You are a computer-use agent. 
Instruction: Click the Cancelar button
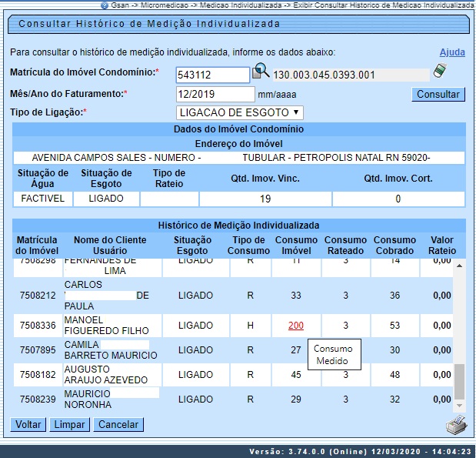[x=118, y=425]
